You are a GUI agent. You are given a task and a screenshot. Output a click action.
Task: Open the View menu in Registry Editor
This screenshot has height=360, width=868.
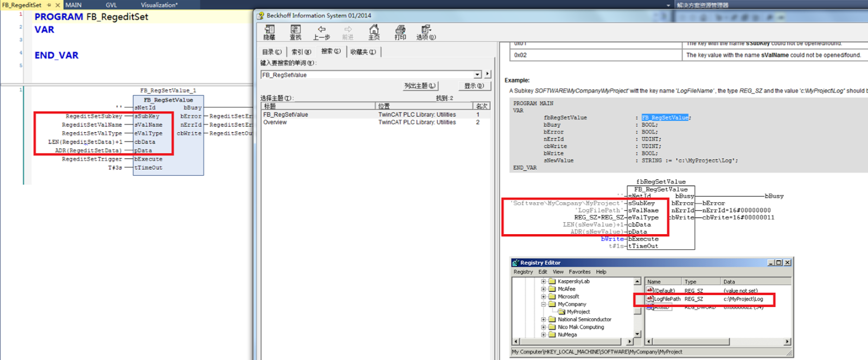pos(558,272)
